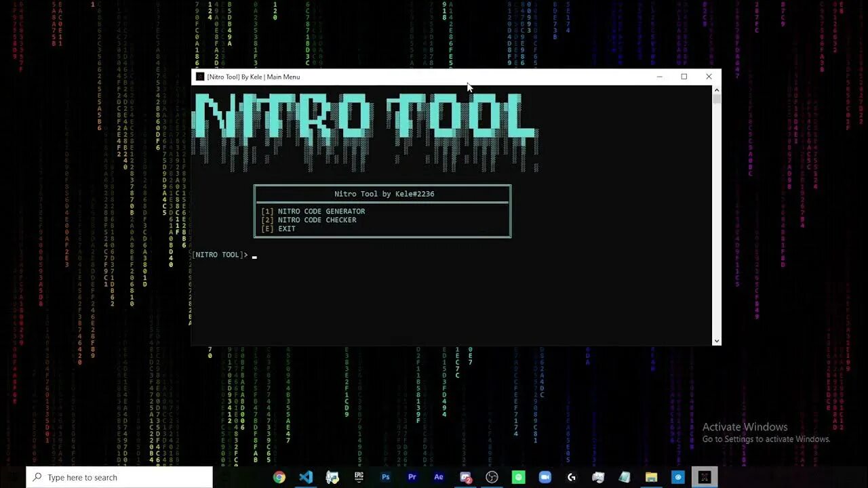Open the white image app beside Logitech G HUB
The width and height of the screenshot is (868, 488).
click(598, 477)
